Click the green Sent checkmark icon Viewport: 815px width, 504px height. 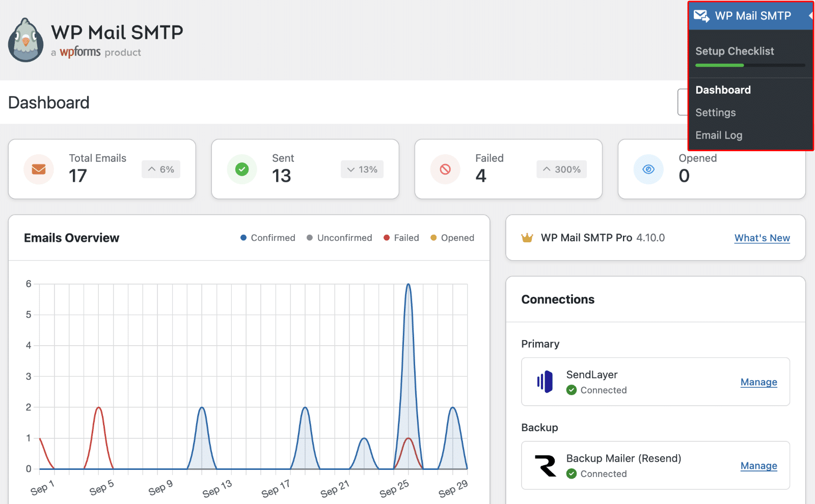click(242, 170)
